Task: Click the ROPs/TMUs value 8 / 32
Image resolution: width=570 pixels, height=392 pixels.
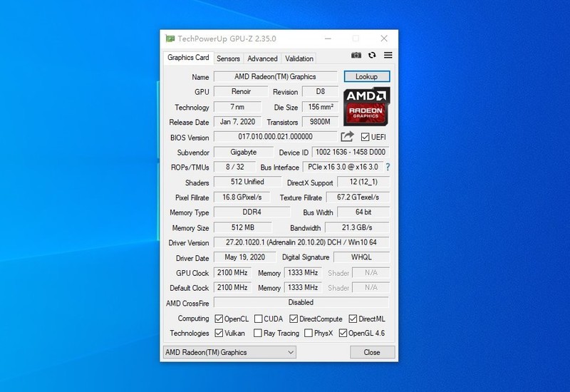Action: coord(235,167)
